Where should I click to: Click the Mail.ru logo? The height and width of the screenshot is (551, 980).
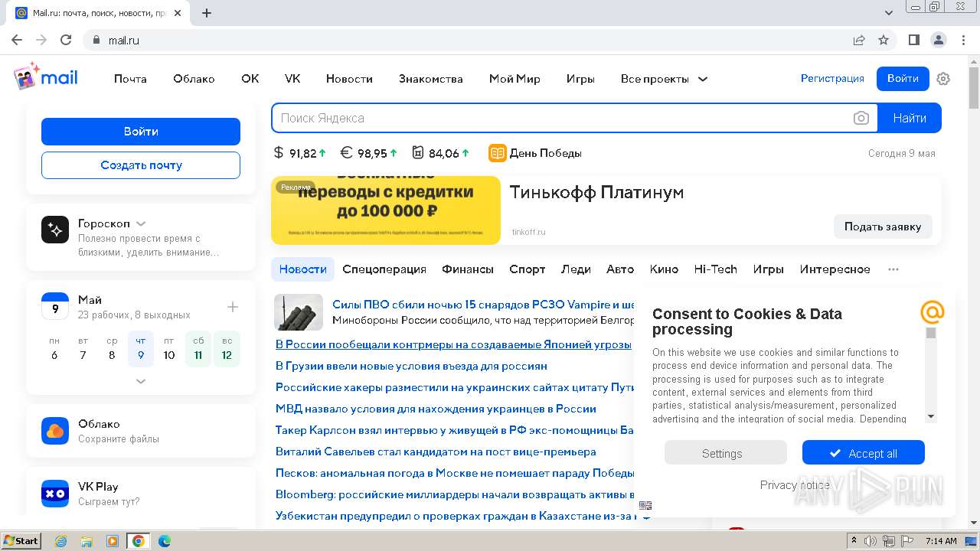coord(45,77)
